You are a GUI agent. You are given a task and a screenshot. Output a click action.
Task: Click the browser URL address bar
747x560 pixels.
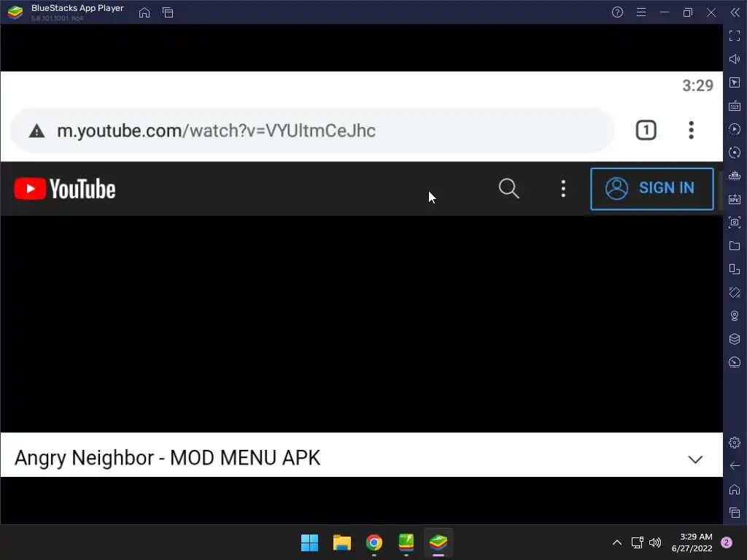[x=312, y=131]
